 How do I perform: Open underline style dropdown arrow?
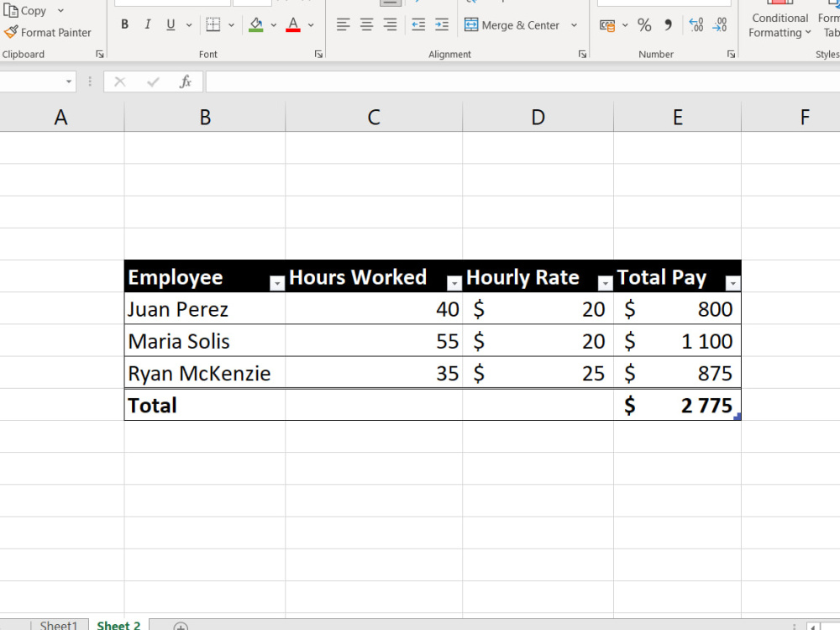[188, 25]
